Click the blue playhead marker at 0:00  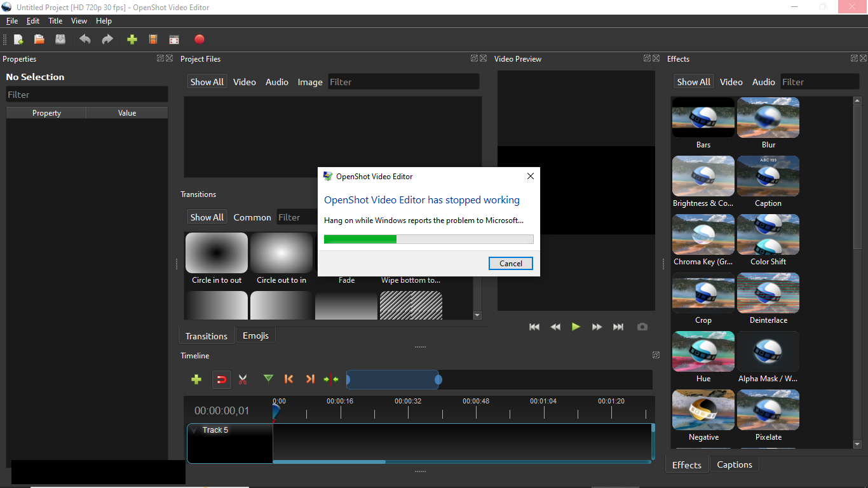[276, 412]
